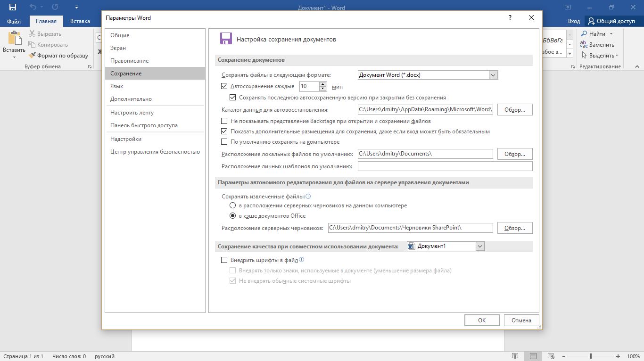Click the Redo icon in the quick access toolbar

(x=55, y=7)
